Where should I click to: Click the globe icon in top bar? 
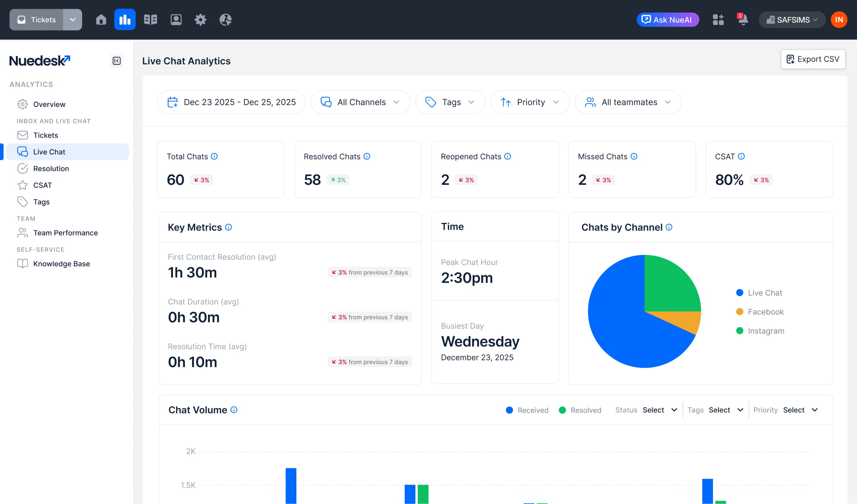pyautogui.click(x=225, y=19)
